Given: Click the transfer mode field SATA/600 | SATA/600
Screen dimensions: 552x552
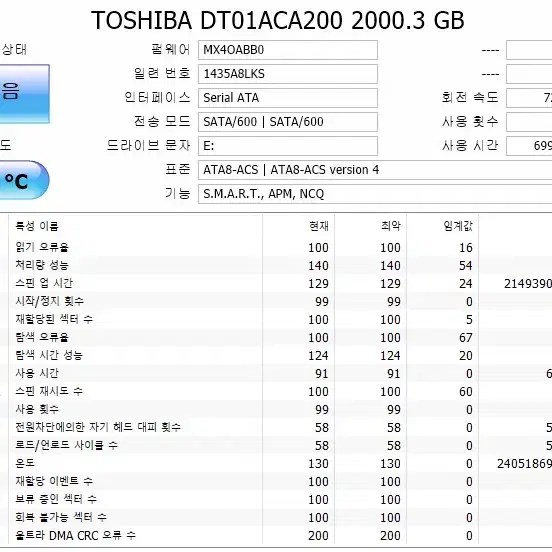Looking at the screenshot, I should coord(288,122).
